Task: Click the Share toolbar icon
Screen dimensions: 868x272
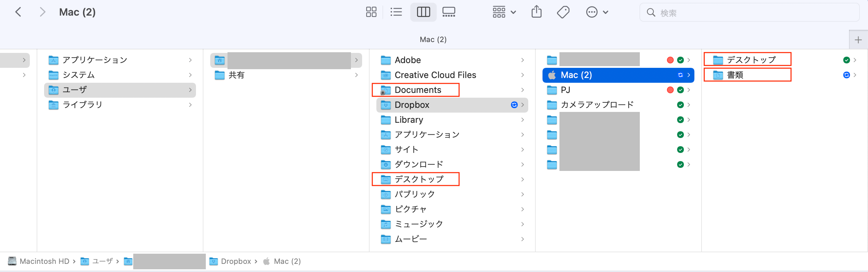Action: [536, 12]
